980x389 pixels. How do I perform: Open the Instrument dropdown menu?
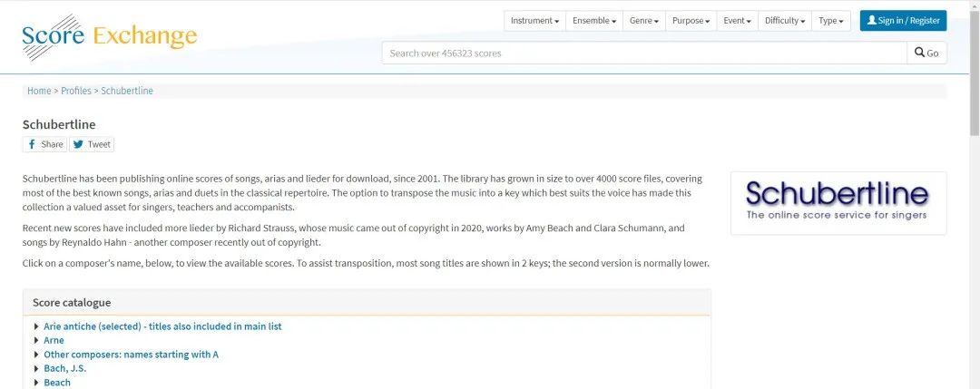(534, 21)
